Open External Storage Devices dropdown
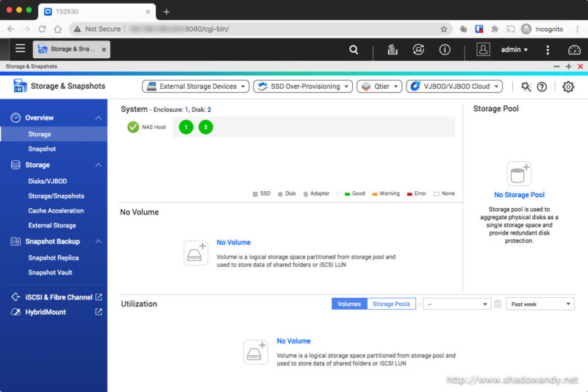This screenshot has width=588, height=392. 195,86
